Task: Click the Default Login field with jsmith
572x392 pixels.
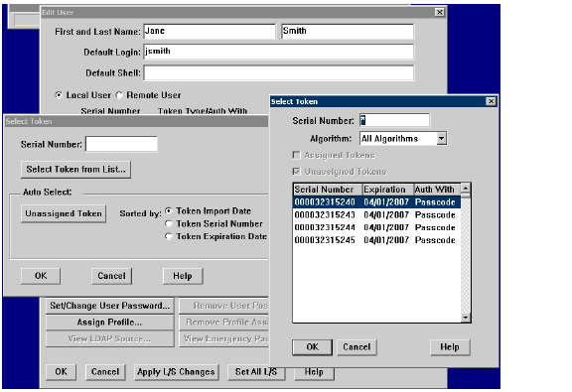Action: click(x=279, y=52)
